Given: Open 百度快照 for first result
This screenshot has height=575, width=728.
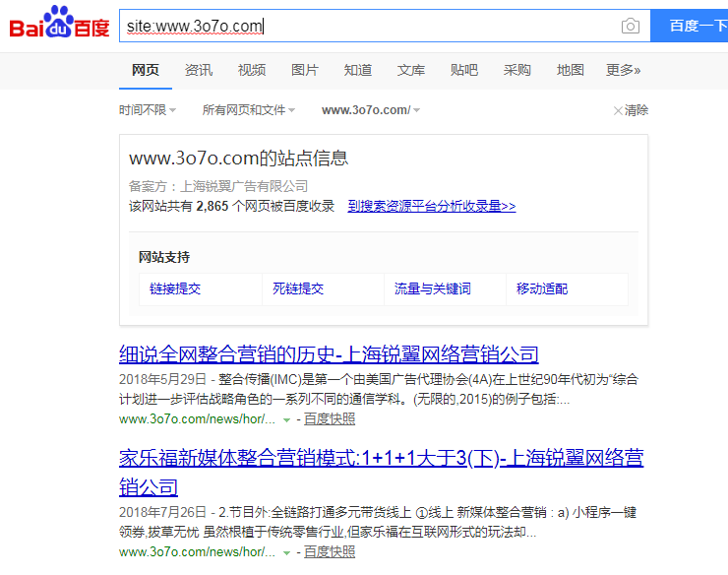Looking at the screenshot, I should coord(330,419).
